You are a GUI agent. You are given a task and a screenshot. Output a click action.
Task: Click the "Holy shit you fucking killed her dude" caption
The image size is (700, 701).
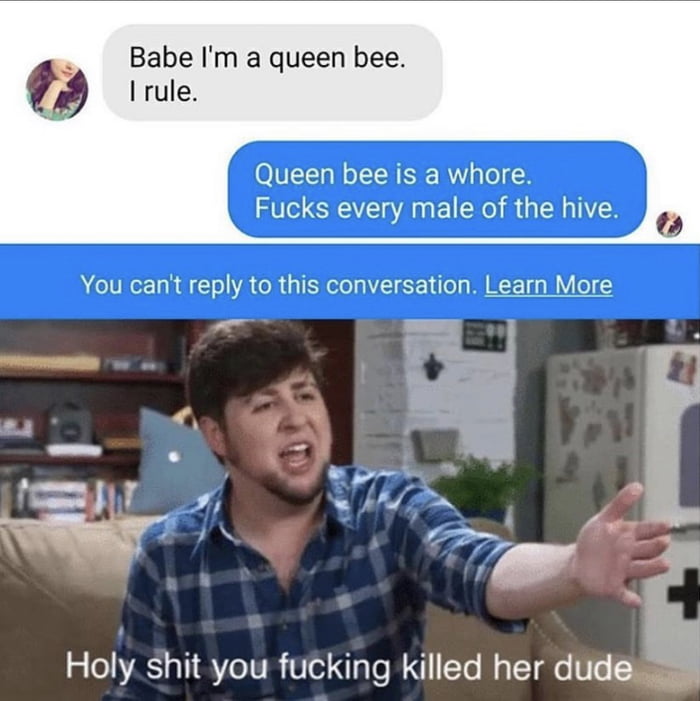[x=349, y=667]
